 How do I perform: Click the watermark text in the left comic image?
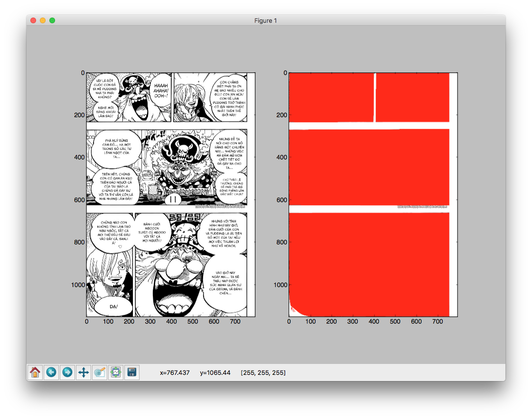tap(220, 206)
